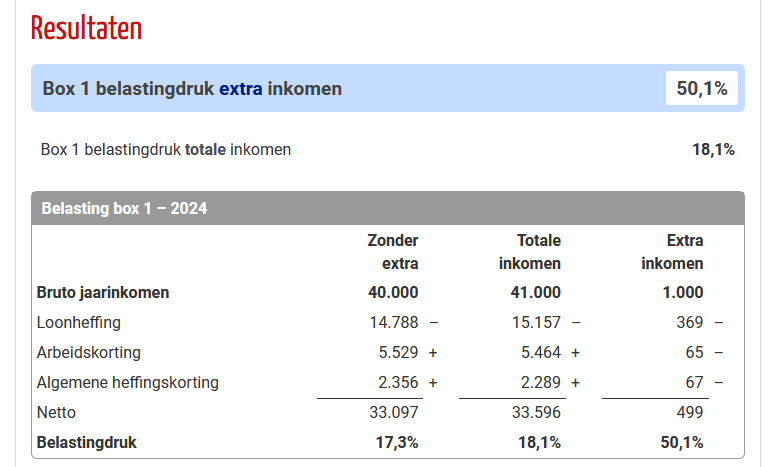Click the 40.000 bruto jaarinkomen value

[393, 293]
